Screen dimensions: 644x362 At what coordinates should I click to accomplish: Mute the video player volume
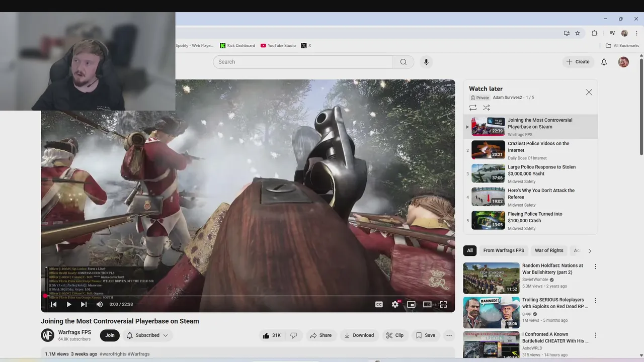click(x=100, y=304)
